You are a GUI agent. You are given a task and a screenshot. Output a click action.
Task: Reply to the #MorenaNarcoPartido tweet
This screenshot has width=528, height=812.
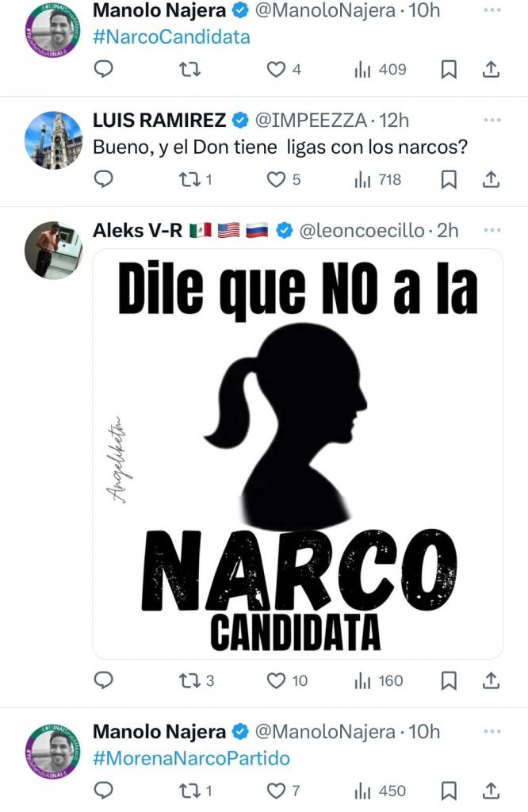pos(104,791)
